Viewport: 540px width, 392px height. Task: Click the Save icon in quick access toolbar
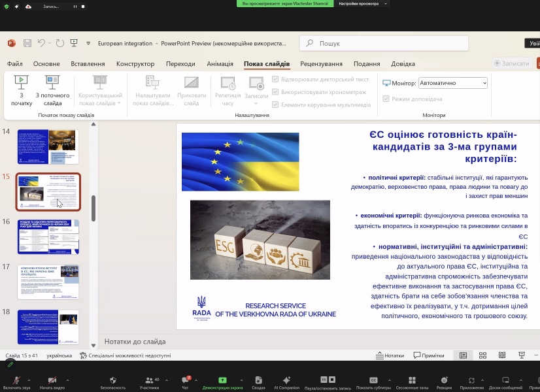(x=27, y=43)
